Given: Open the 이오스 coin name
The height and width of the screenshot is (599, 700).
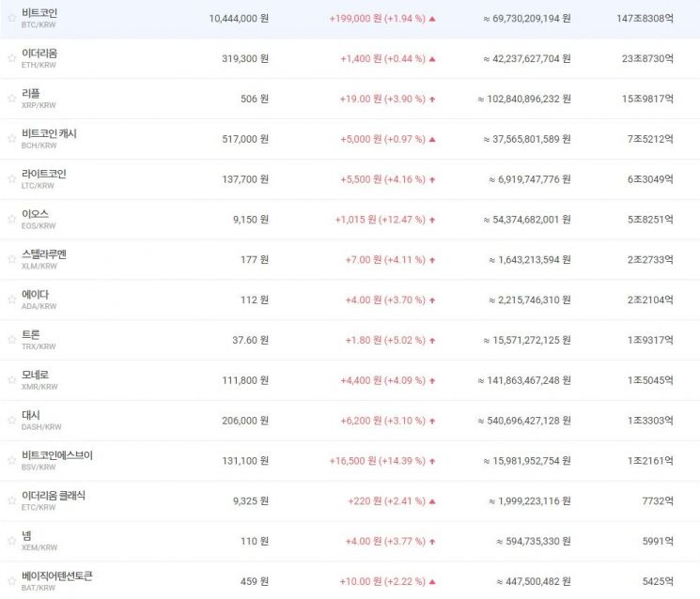Looking at the screenshot, I should [x=35, y=214].
